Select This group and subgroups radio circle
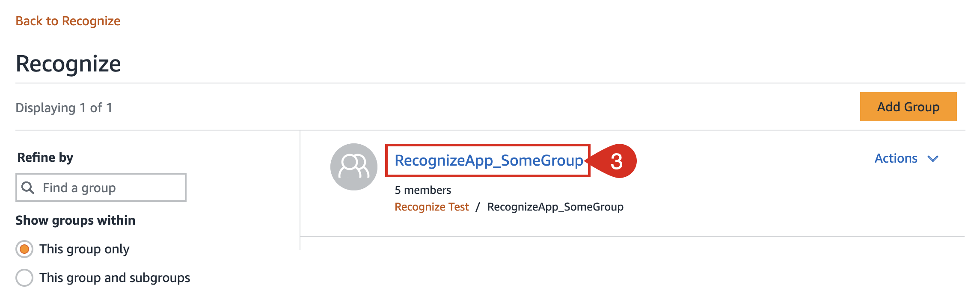 [24, 278]
